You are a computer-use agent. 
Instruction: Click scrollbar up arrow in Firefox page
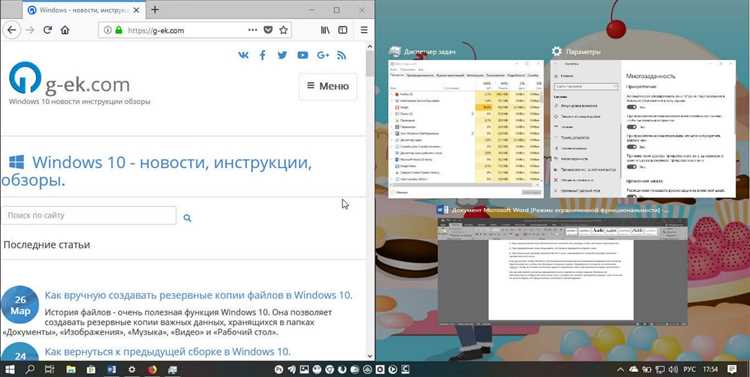click(x=370, y=46)
